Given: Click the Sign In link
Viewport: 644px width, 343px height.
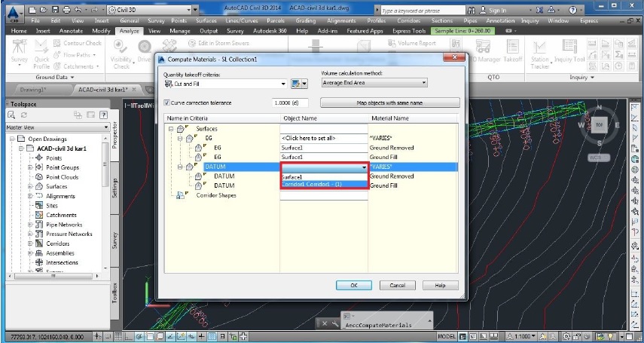Looking at the screenshot, I should point(497,11).
